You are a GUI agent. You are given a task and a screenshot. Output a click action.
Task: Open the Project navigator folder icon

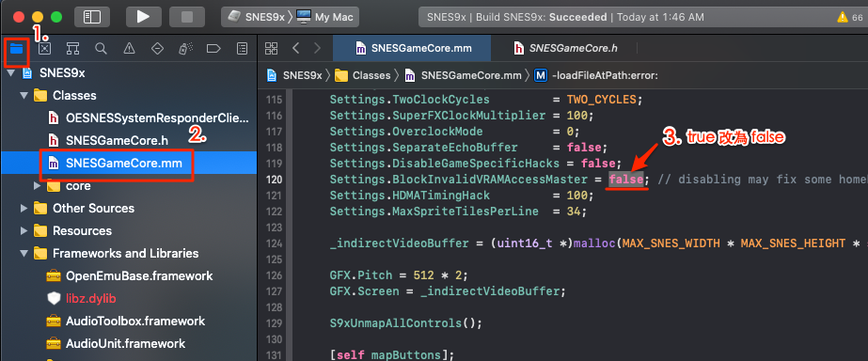[x=16, y=49]
